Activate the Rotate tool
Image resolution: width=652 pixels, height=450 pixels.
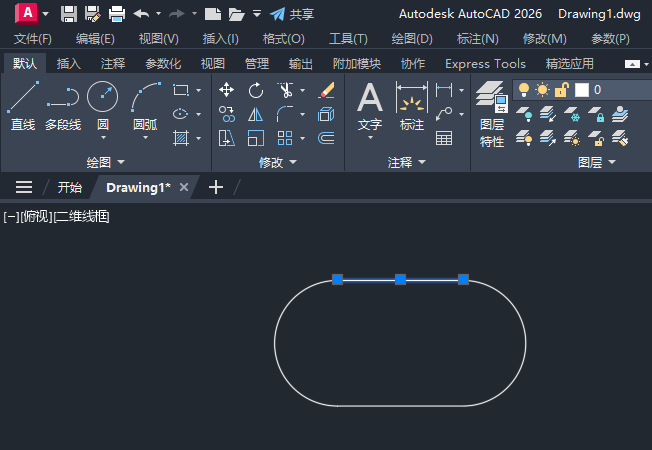(x=256, y=90)
